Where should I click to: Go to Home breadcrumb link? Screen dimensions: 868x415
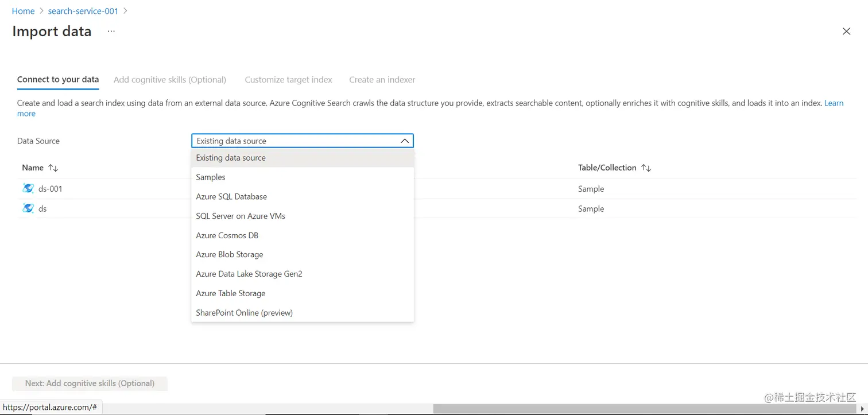pos(23,11)
